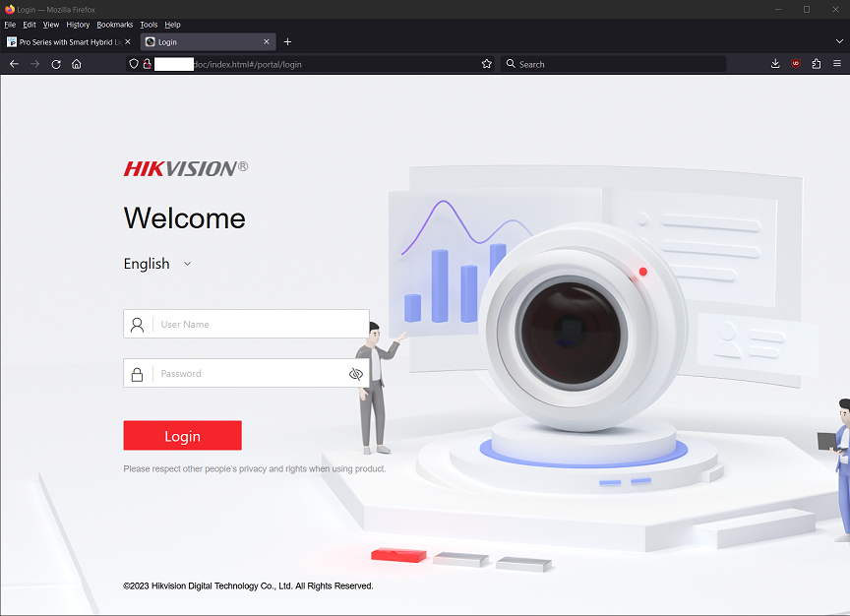Toggle password visibility eye icon
Viewport: 850px width, 616px height.
[x=355, y=374]
